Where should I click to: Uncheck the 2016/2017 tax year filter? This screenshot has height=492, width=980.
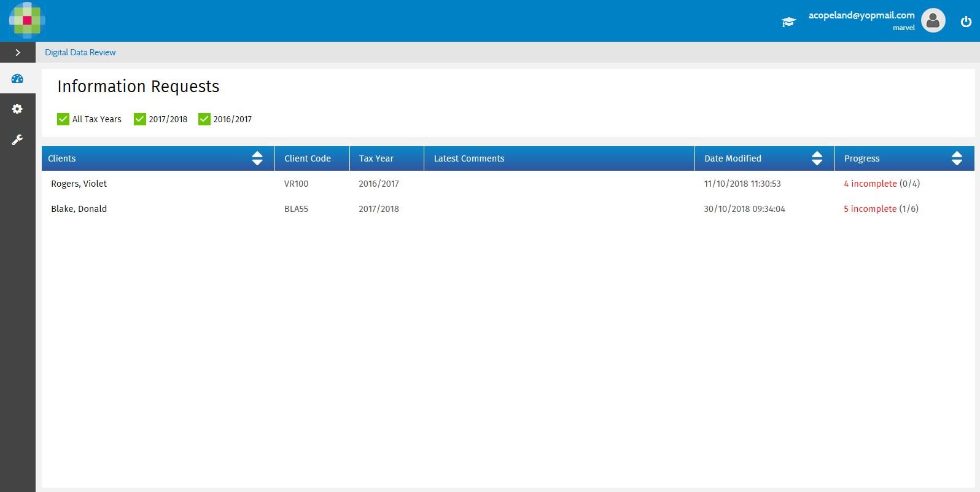204,119
